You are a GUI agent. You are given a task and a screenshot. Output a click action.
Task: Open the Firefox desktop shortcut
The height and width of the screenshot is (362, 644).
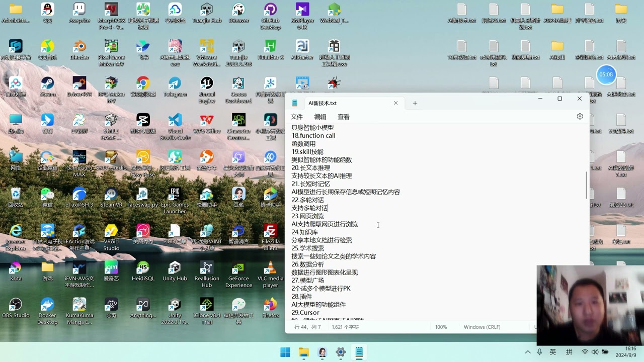pos(271,307)
